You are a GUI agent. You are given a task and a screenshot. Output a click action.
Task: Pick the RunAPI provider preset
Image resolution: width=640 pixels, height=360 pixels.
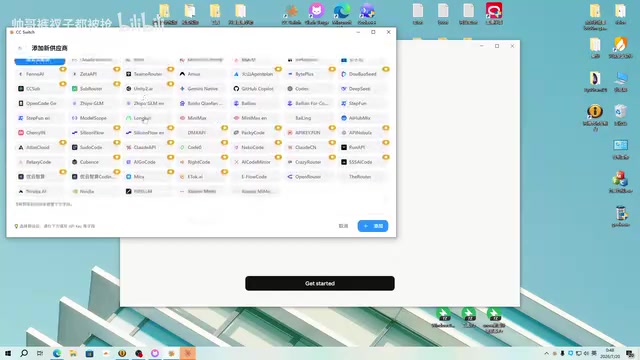pyautogui.click(x=363, y=147)
